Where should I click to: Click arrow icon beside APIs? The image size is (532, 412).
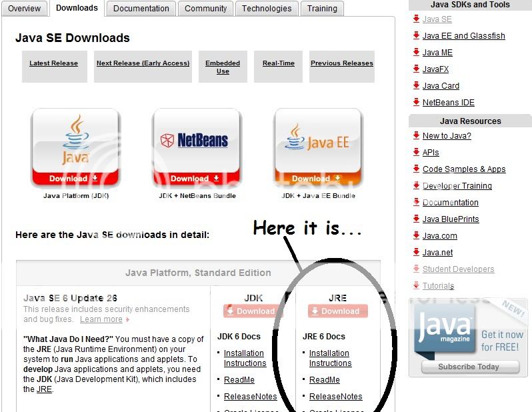[x=416, y=152]
